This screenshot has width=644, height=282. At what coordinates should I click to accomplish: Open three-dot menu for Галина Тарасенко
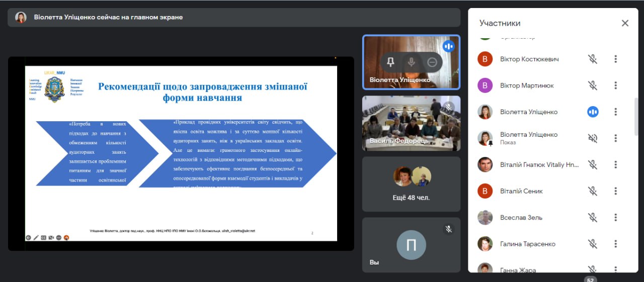(615, 244)
